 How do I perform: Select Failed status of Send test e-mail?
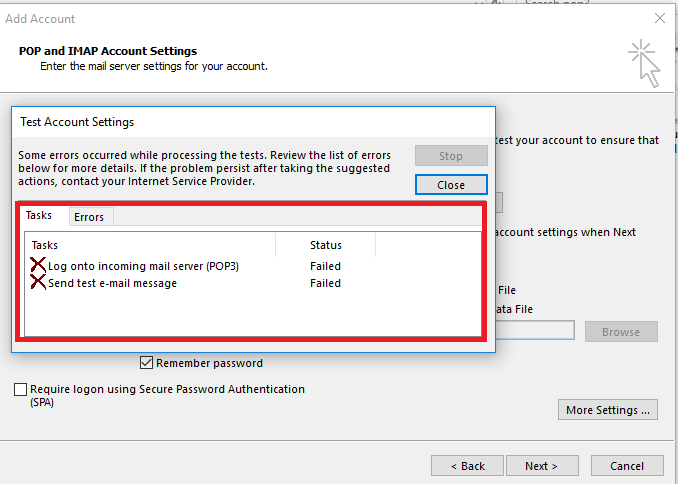tap(325, 283)
